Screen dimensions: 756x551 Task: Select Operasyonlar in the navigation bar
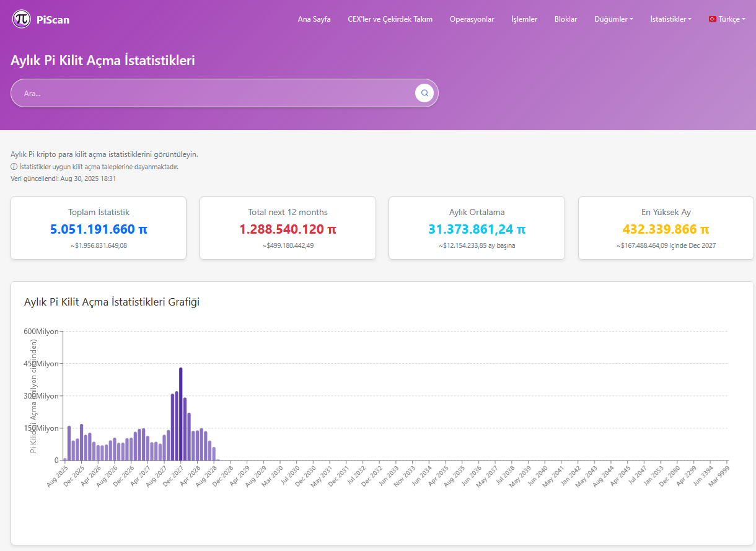tap(472, 19)
